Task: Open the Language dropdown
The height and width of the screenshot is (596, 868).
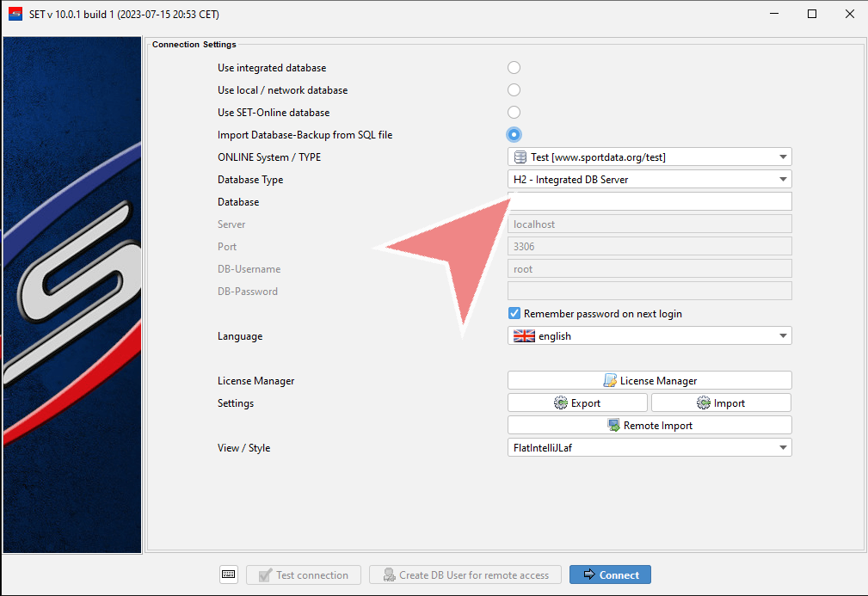Action: click(x=649, y=336)
